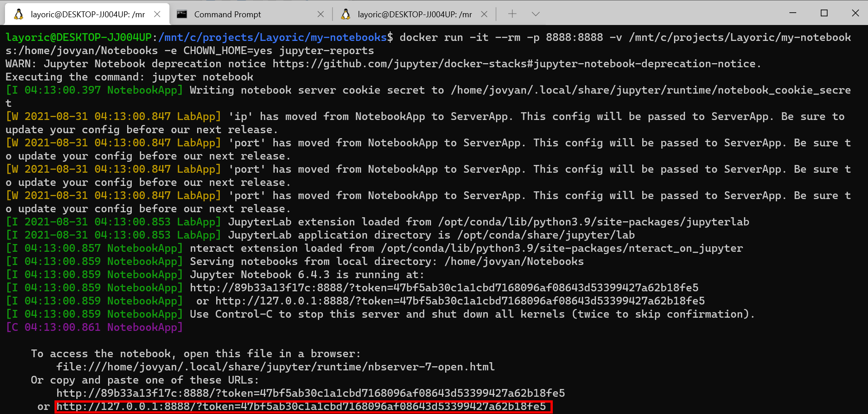
Task: Click the NotebookApp log line 89b33a13f17c URL
Action: (x=444, y=288)
